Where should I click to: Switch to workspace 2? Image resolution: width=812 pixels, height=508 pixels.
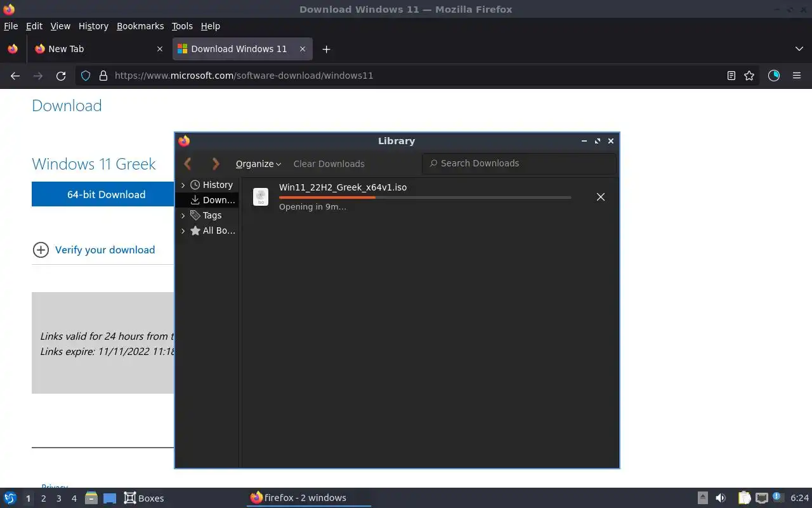(x=43, y=498)
